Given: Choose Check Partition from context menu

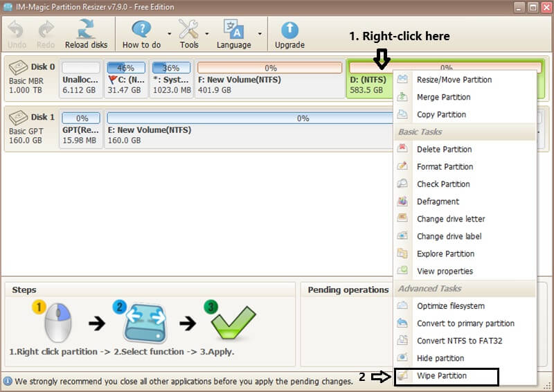Looking at the screenshot, I should point(465,184).
